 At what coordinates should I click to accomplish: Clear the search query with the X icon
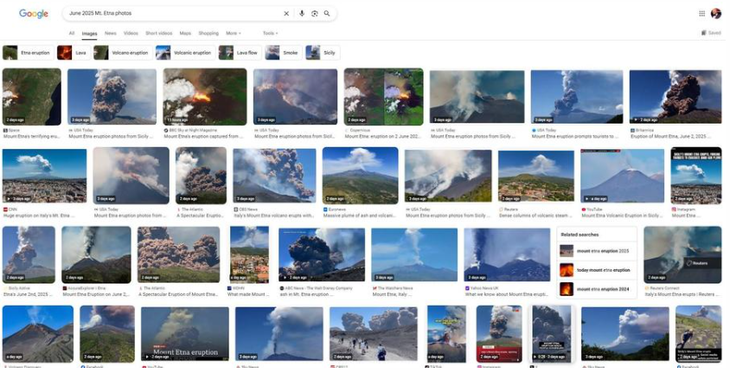[286, 14]
